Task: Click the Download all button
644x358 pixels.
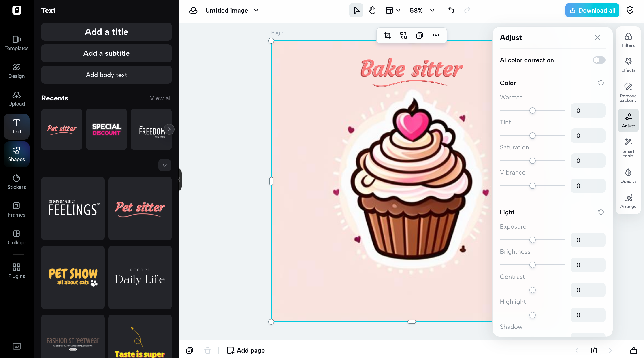Action: click(592, 10)
